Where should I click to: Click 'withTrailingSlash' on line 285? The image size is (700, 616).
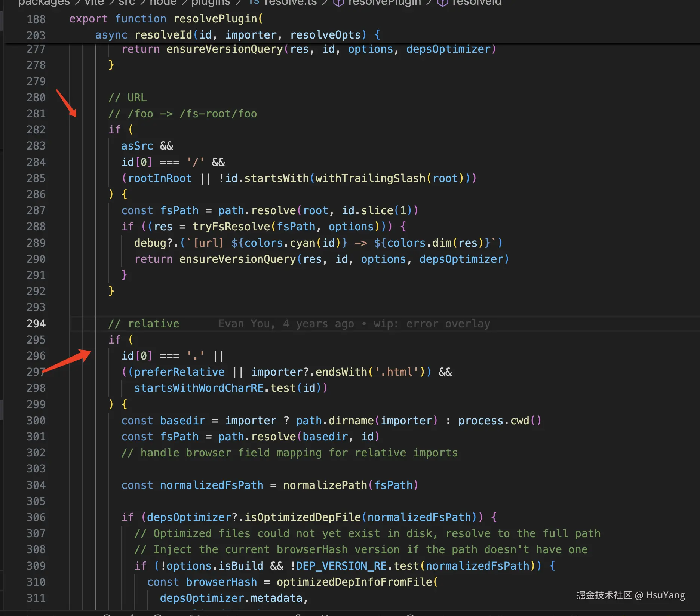(371, 178)
